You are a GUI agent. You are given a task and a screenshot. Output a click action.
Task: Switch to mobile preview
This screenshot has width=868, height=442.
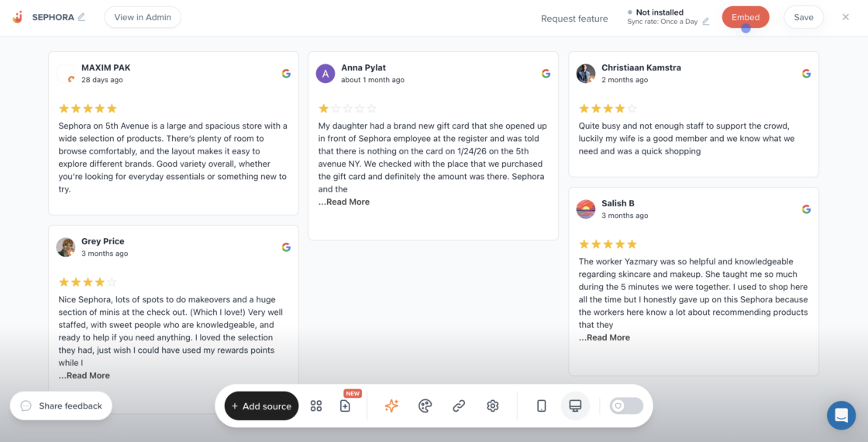(x=542, y=406)
